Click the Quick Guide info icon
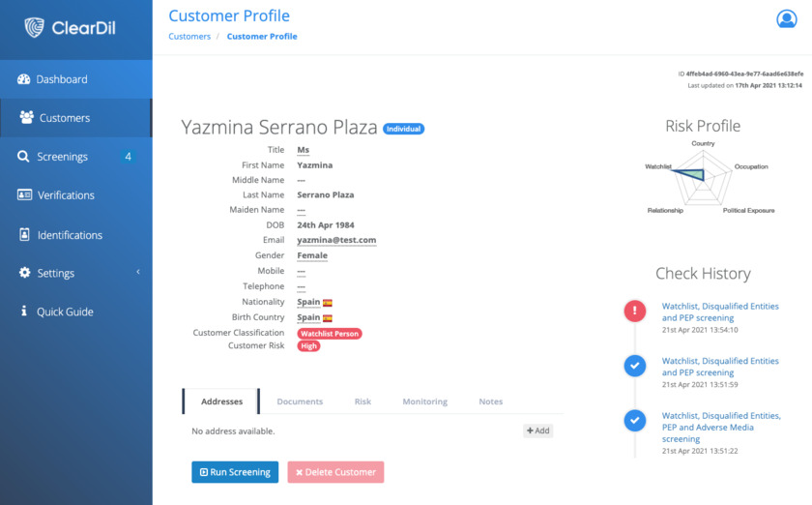Viewport: 812px width, 505px height. pos(24,312)
